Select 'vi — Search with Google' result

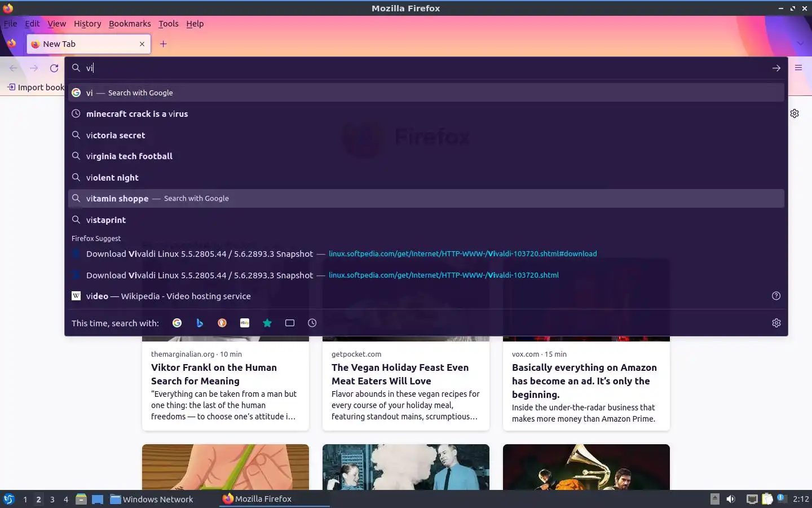click(x=426, y=93)
